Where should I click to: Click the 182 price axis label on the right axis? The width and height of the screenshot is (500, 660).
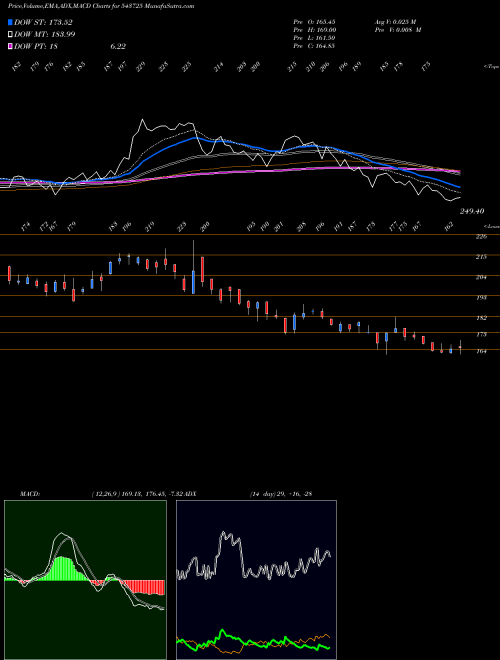(x=481, y=318)
